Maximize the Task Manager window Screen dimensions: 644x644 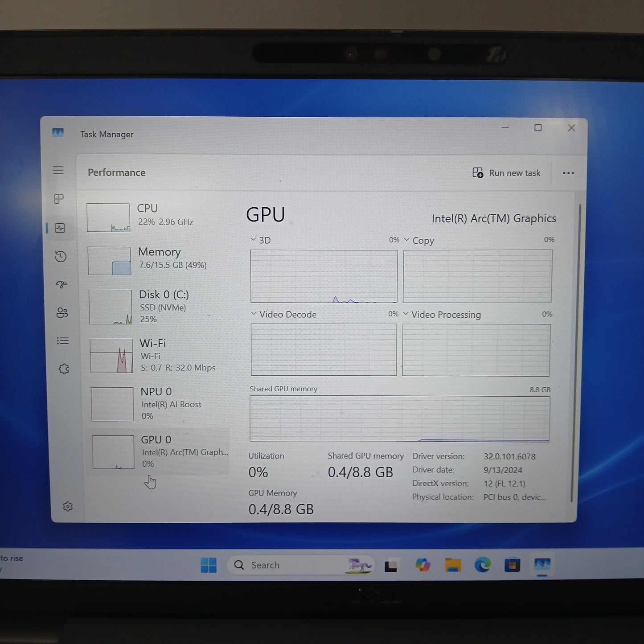tap(538, 128)
